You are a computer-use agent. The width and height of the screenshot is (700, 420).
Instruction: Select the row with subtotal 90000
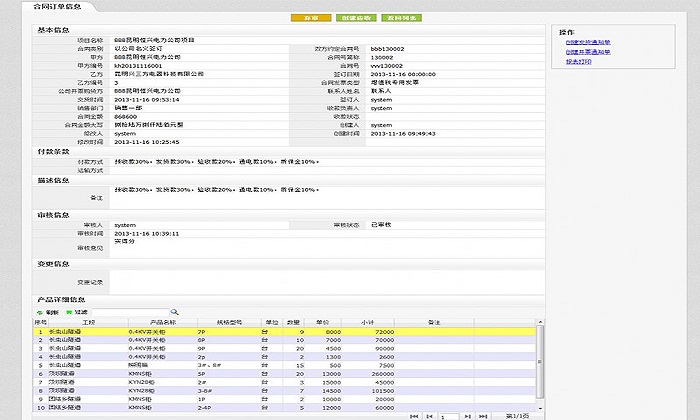[x=284, y=349]
